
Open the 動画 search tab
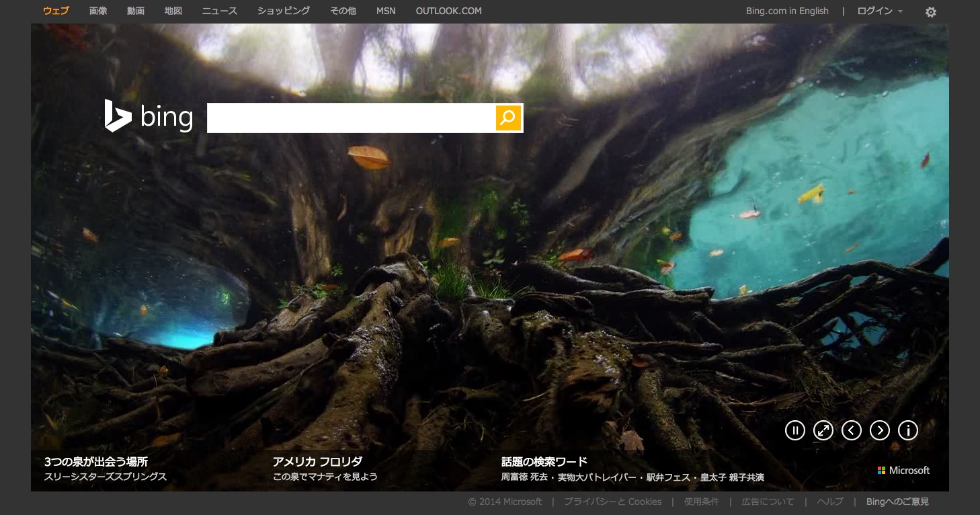point(136,11)
